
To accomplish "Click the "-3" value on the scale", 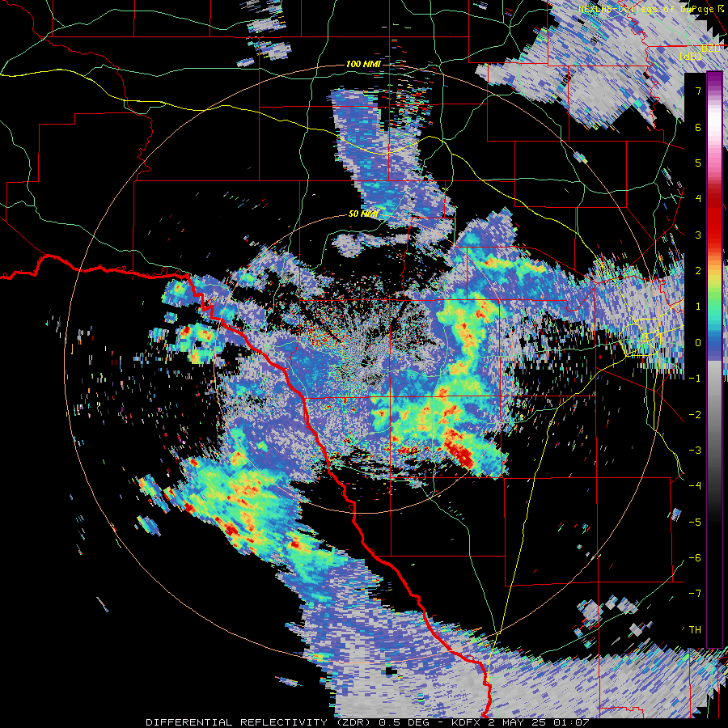I will (695, 451).
